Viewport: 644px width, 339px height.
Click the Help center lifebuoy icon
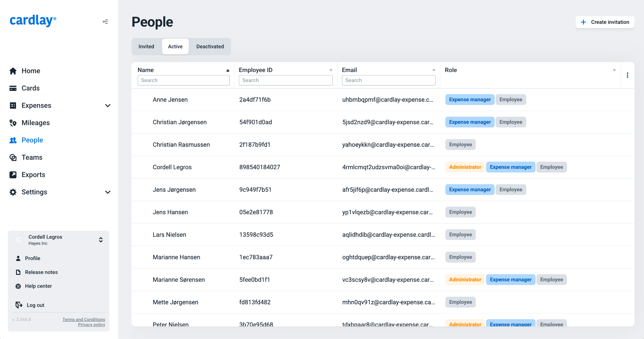point(18,286)
